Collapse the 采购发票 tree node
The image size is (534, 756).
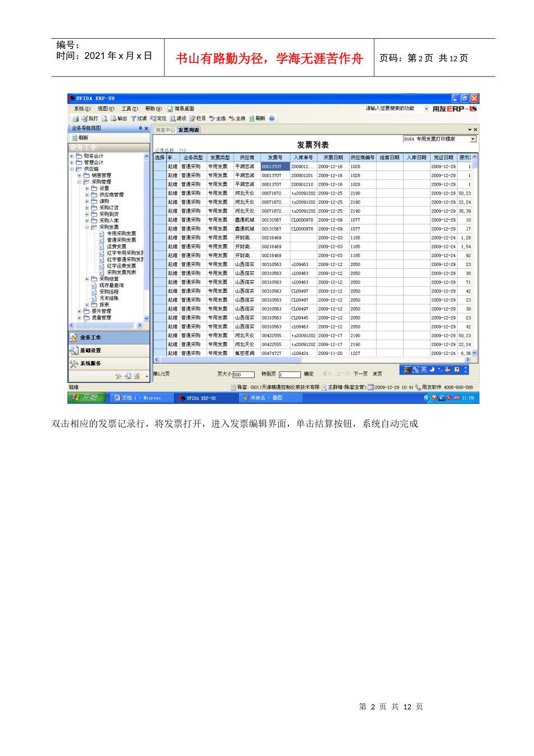click(87, 227)
